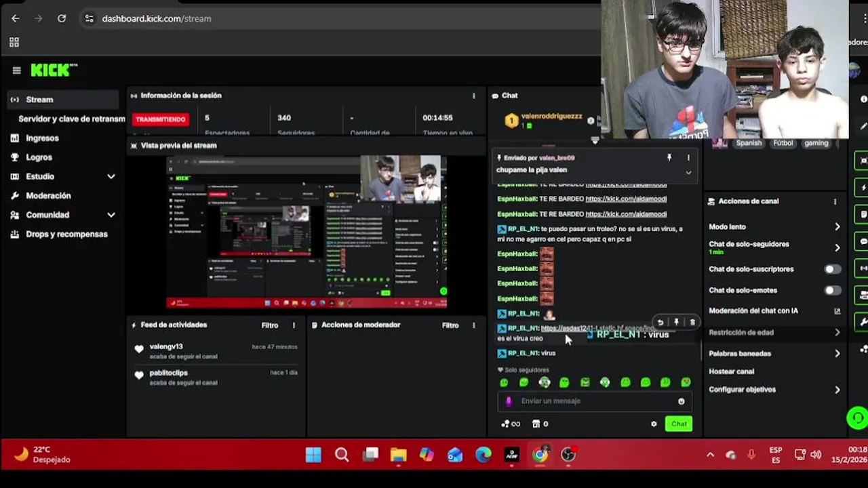Open Restricción de edad settings
This screenshot has width=868, height=488.
[x=774, y=333]
